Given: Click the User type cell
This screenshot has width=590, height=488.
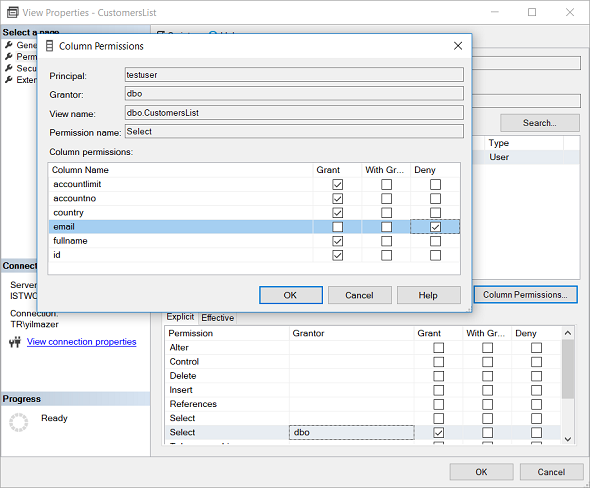Looking at the screenshot, I should point(524,157).
